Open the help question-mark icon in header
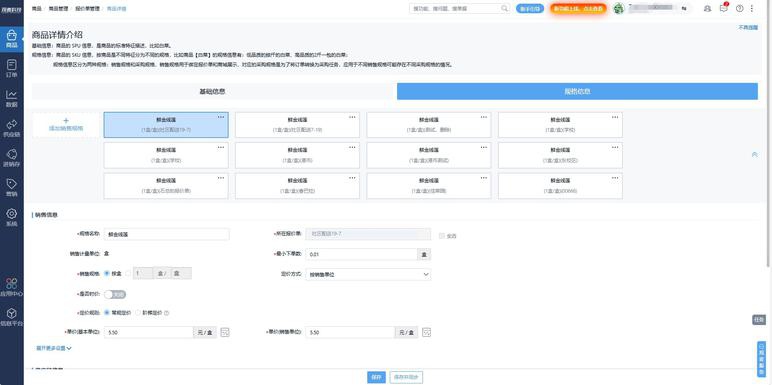Image resolution: width=772 pixels, height=385 pixels. pyautogui.click(x=740, y=8)
